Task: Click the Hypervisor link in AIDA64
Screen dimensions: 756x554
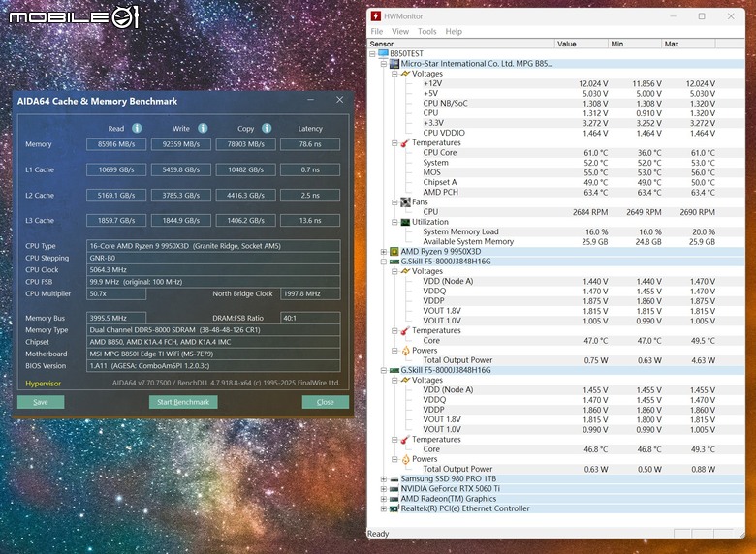Action: (44, 384)
